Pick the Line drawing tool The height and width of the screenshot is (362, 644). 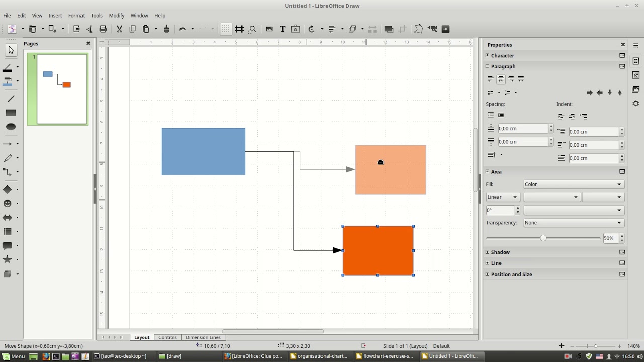(11, 99)
